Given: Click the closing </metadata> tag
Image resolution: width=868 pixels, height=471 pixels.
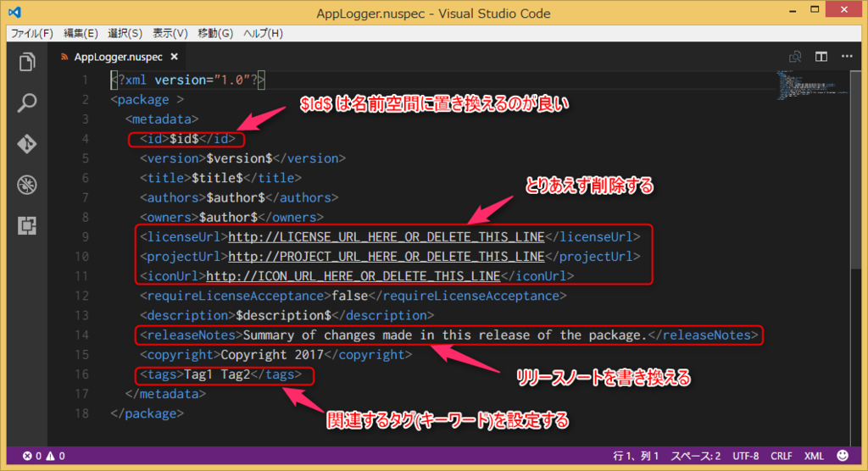Looking at the screenshot, I should click(x=165, y=394).
